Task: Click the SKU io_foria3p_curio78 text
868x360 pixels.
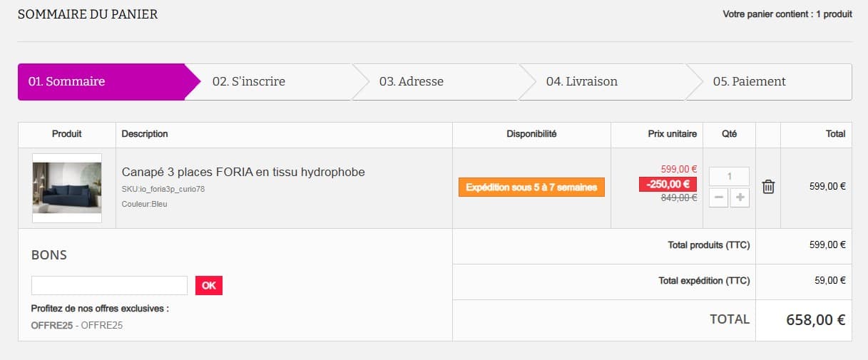Action: pyautogui.click(x=163, y=189)
